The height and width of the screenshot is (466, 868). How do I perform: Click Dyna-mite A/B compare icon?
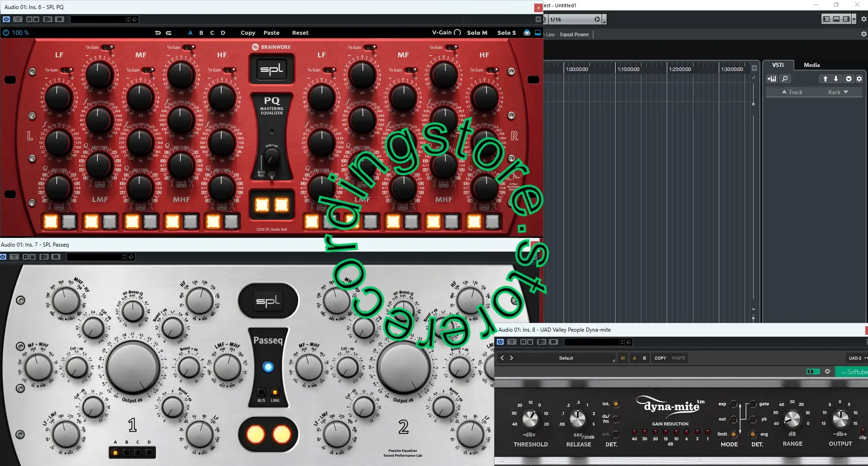[542, 342]
